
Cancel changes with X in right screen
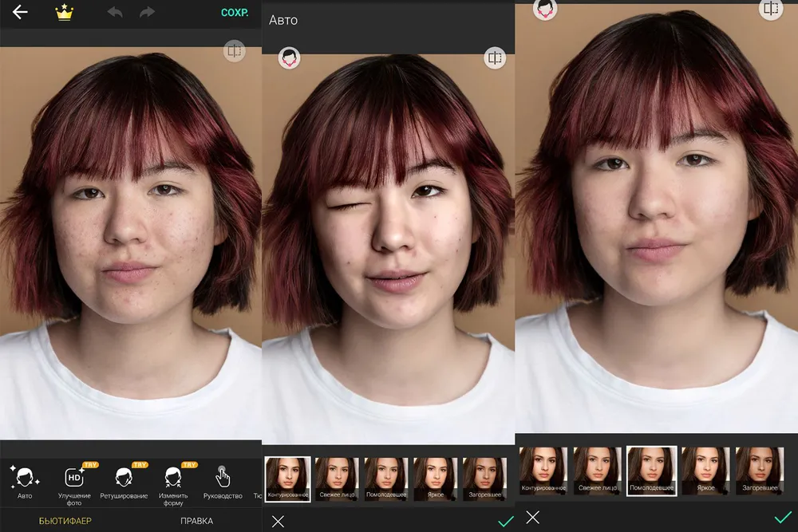point(533,518)
